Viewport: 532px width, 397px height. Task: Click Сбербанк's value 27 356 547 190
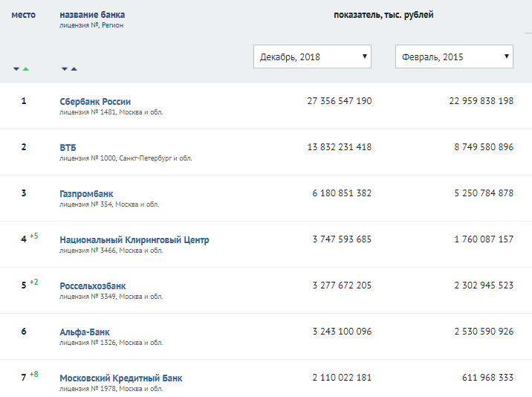tap(339, 101)
